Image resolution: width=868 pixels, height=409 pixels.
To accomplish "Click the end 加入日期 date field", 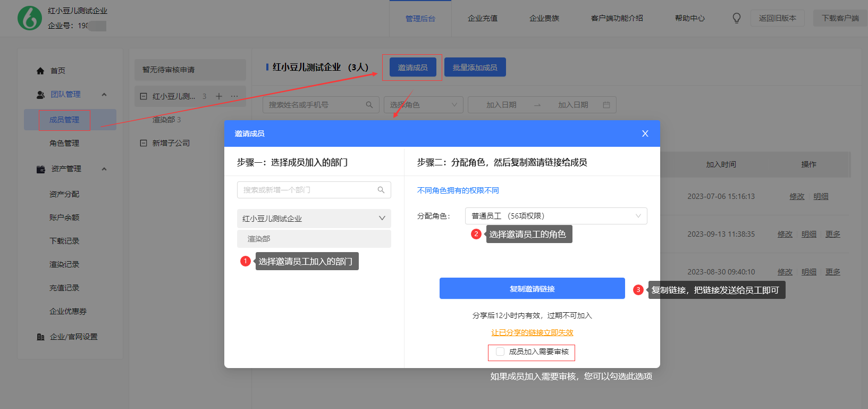I will (x=573, y=105).
